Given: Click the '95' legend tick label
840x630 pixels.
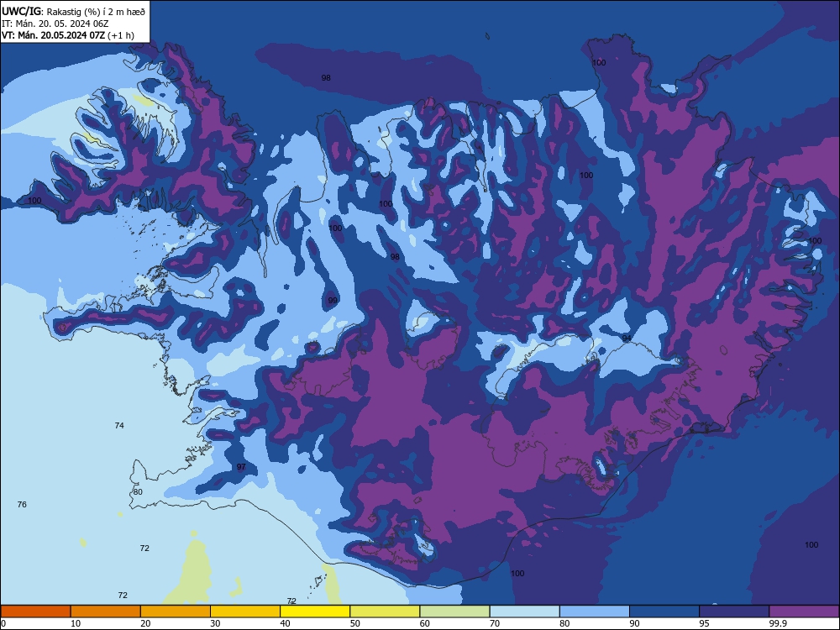Looking at the screenshot, I should click(705, 623).
